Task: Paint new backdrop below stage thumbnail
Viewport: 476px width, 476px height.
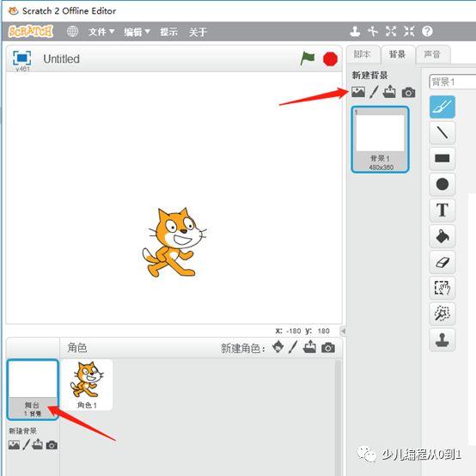Action: click(27, 445)
